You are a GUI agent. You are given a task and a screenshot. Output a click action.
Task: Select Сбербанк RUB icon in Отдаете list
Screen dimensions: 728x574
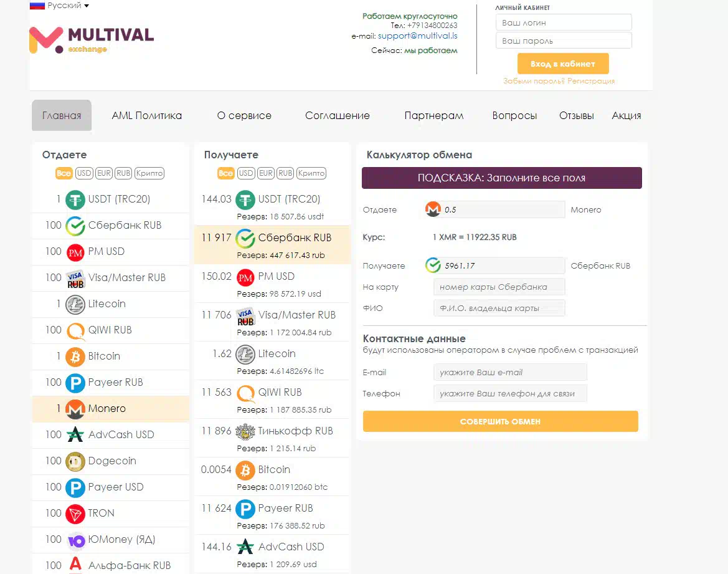pyautogui.click(x=75, y=226)
